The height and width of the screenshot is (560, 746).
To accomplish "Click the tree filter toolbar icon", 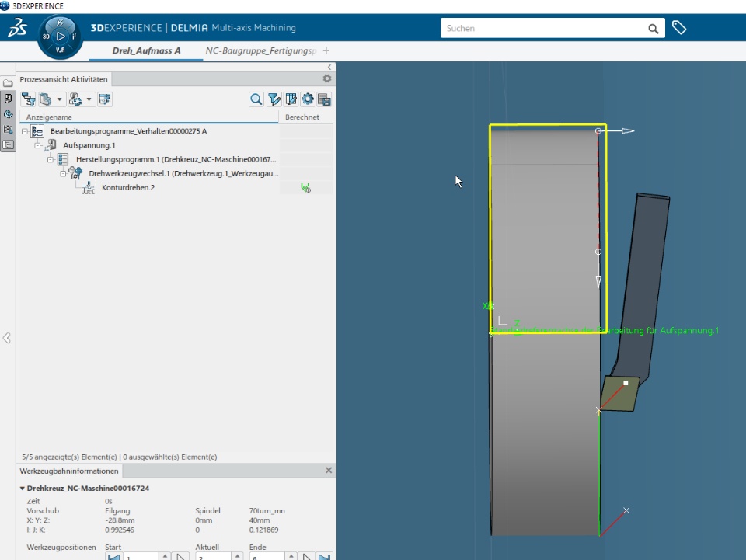I will coord(29,99).
